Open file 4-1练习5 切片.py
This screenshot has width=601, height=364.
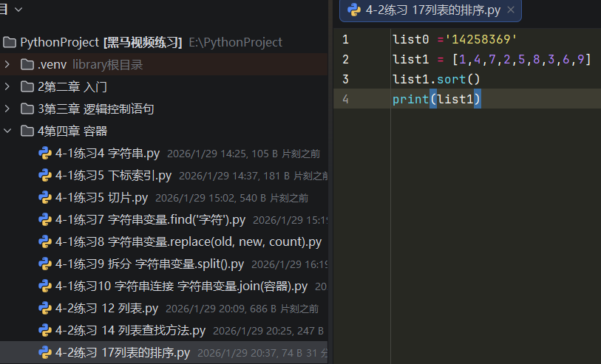coord(101,197)
